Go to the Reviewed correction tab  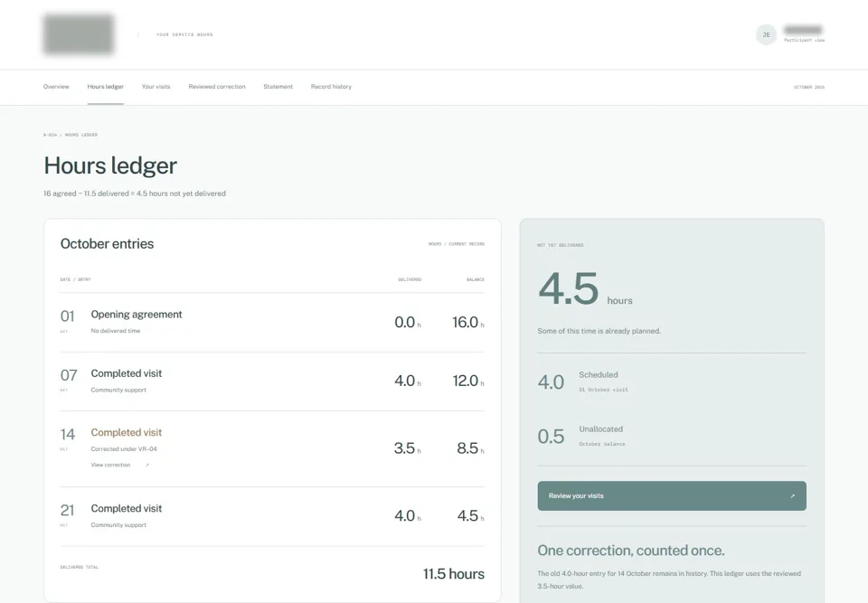(216, 87)
